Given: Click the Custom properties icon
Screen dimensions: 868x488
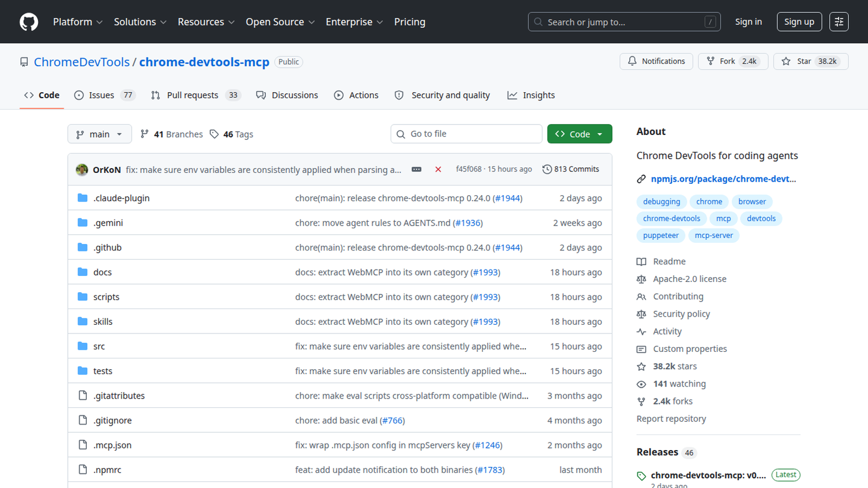Looking at the screenshot, I should (641, 349).
